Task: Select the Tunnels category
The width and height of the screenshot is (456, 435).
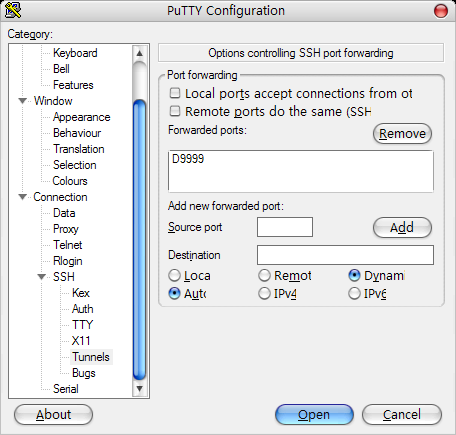Action: (91, 357)
